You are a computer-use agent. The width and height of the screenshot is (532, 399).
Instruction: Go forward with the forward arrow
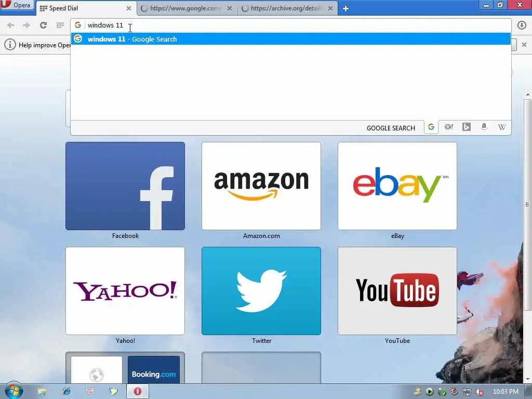[26, 25]
